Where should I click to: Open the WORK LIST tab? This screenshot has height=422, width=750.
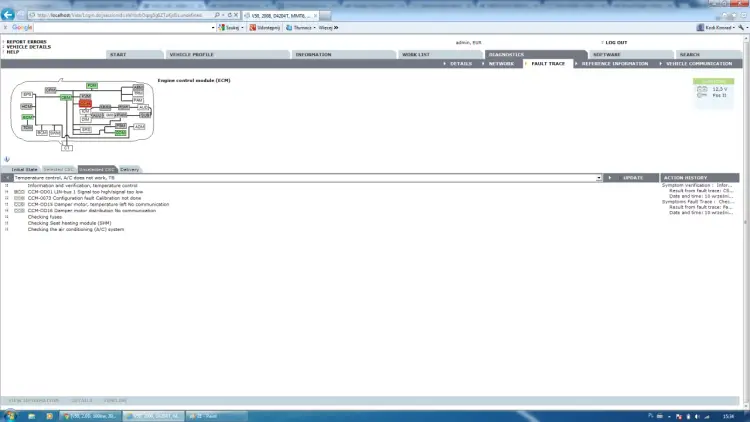point(440,55)
